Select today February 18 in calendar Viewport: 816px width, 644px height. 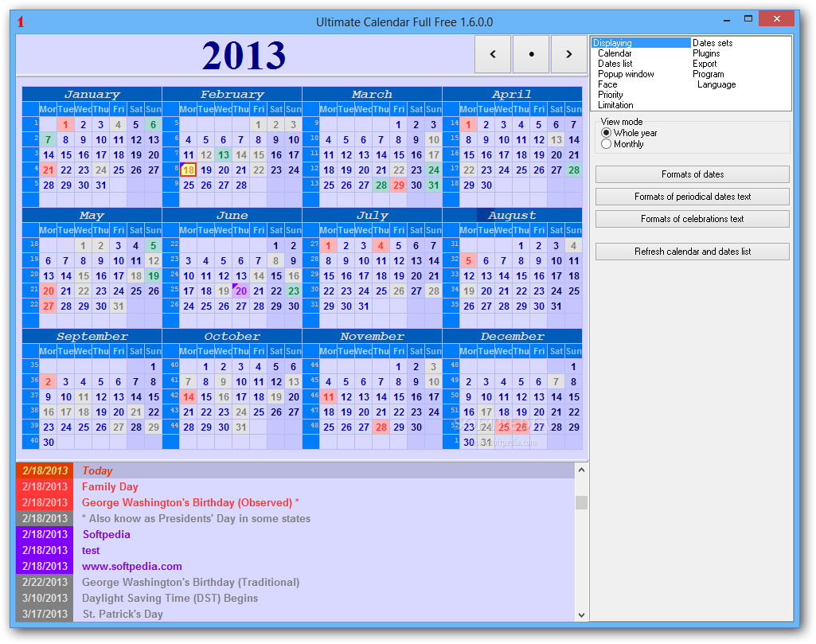point(189,170)
